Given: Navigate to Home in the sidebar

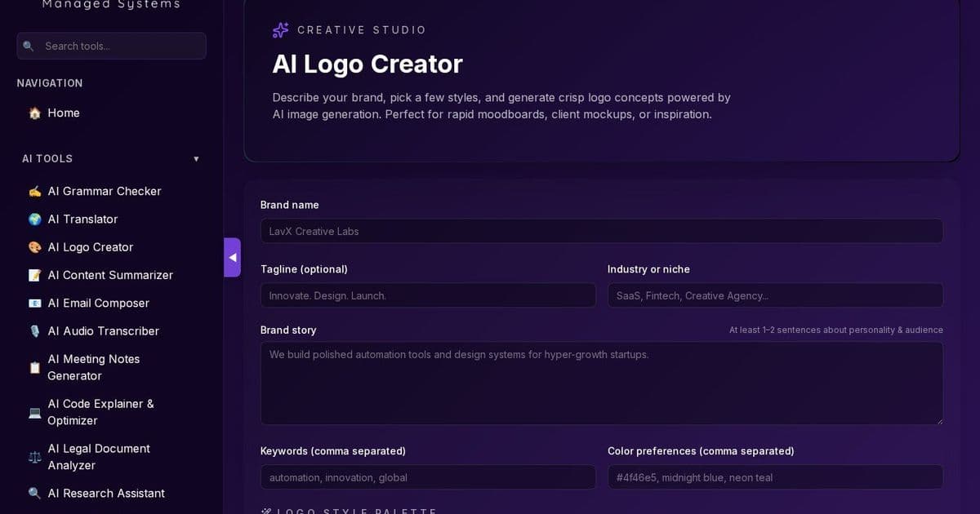Looking at the screenshot, I should click(x=64, y=113).
